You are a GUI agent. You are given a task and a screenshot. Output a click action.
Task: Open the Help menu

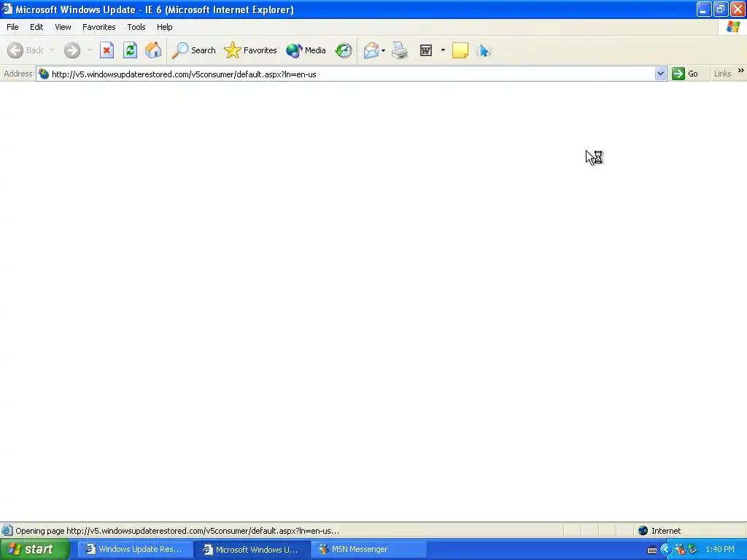point(165,27)
